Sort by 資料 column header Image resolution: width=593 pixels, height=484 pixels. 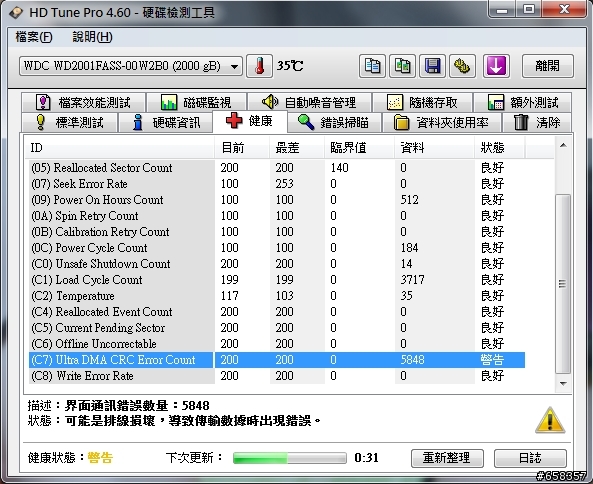(x=435, y=147)
